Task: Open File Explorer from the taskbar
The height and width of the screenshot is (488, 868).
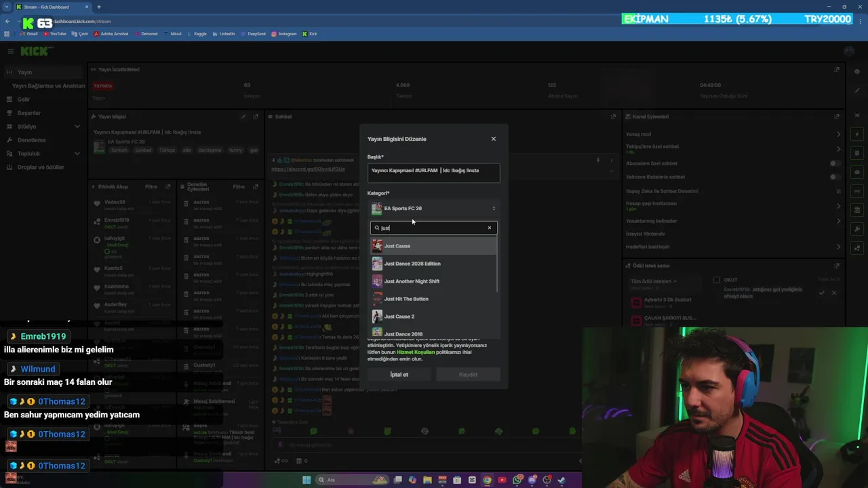Action: [427, 480]
